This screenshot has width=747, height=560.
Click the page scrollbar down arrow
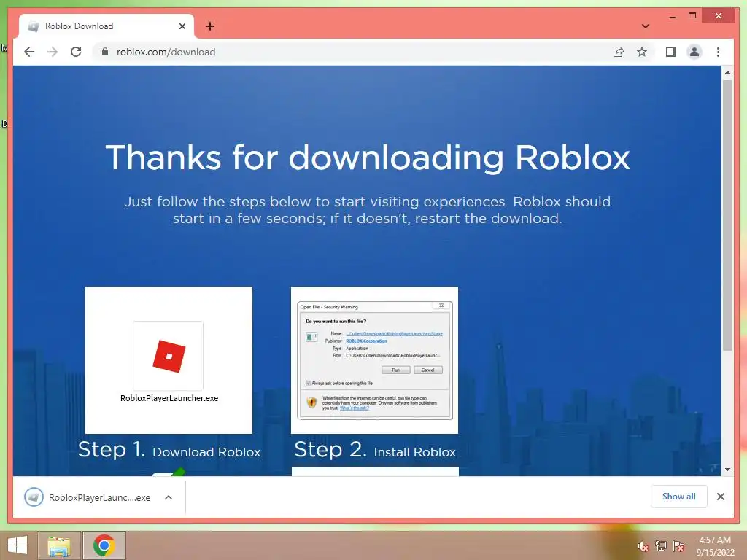(x=727, y=469)
